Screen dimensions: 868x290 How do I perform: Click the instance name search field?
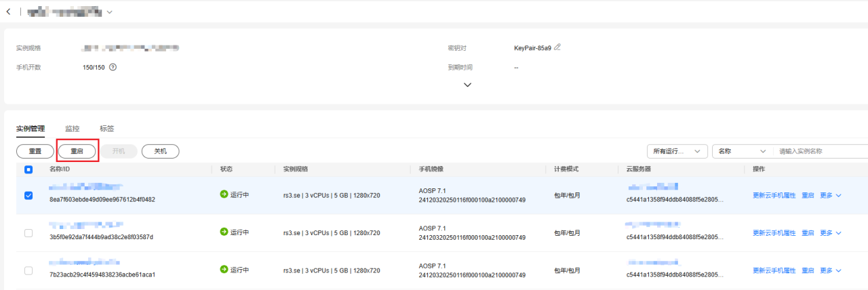(x=821, y=151)
